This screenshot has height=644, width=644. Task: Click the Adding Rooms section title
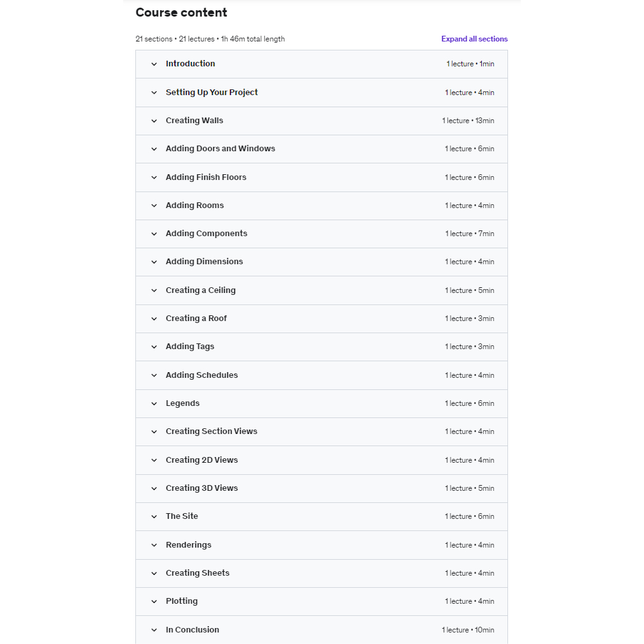pyautogui.click(x=195, y=206)
